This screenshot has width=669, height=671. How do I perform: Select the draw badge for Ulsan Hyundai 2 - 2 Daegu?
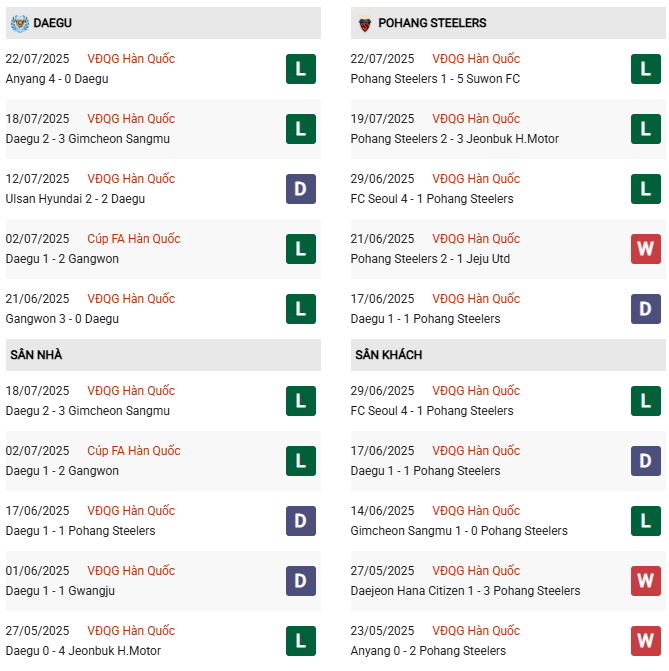point(300,189)
